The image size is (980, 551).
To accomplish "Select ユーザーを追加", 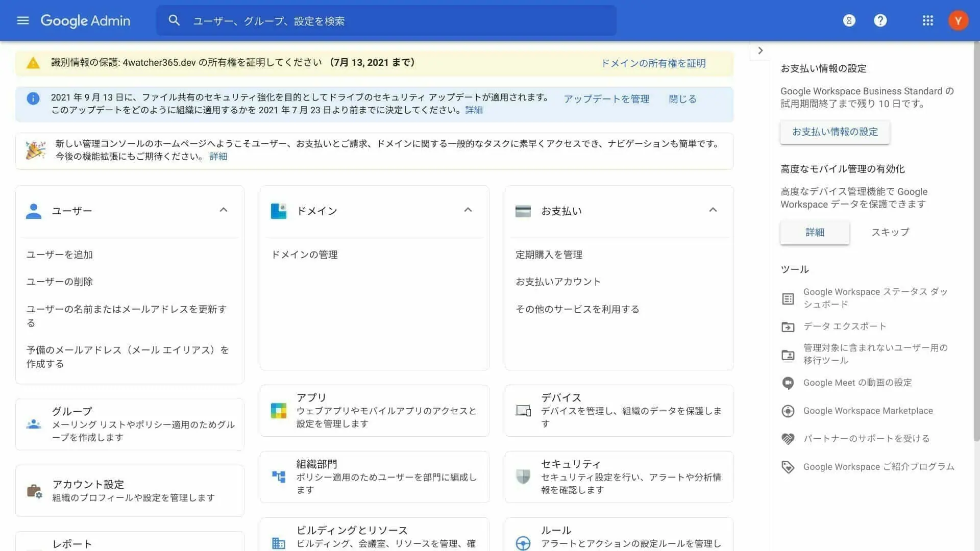I will coord(60,255).
